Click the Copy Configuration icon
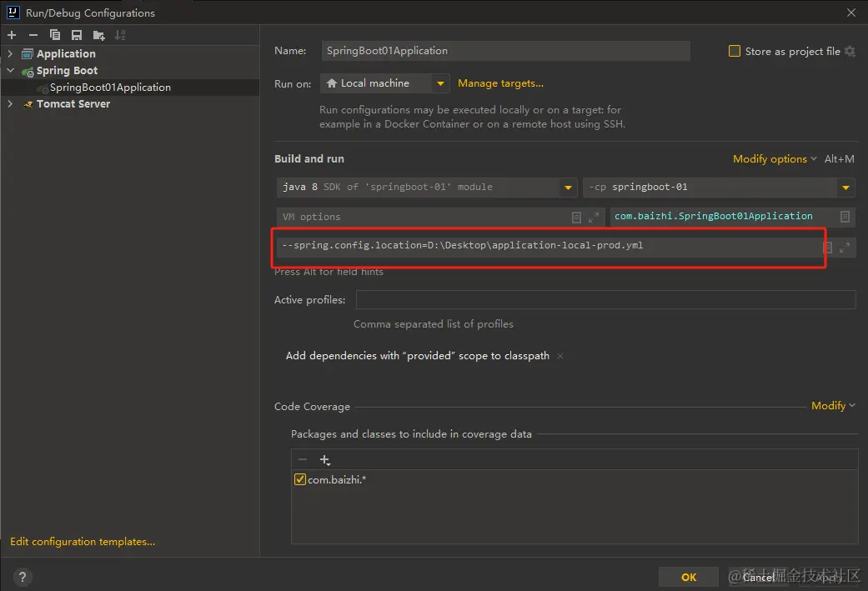This screenshot has width=868, height=591. pos(55,35)
